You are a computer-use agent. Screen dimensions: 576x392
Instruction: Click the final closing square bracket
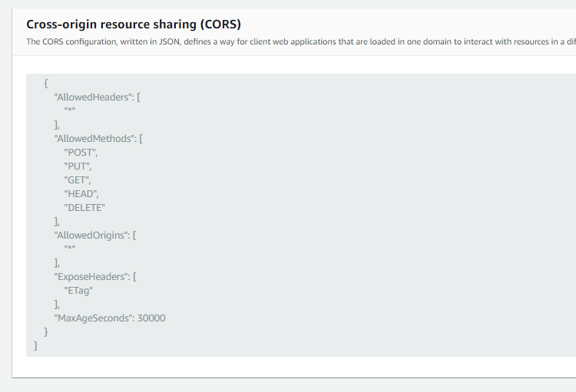pos(35,345)
